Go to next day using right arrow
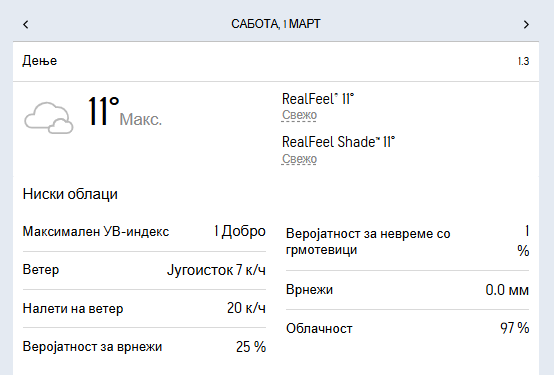554x375 pixels. pos(526,24)
